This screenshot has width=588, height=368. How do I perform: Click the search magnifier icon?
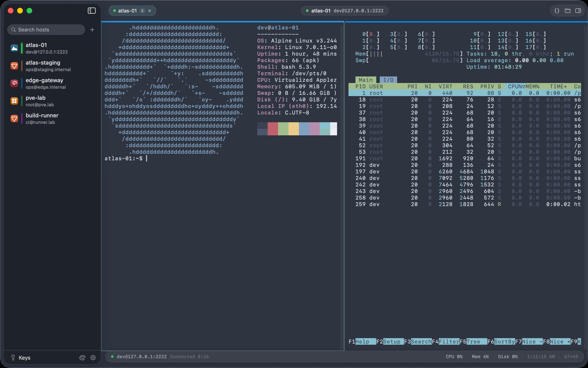[x=14, y=30]
